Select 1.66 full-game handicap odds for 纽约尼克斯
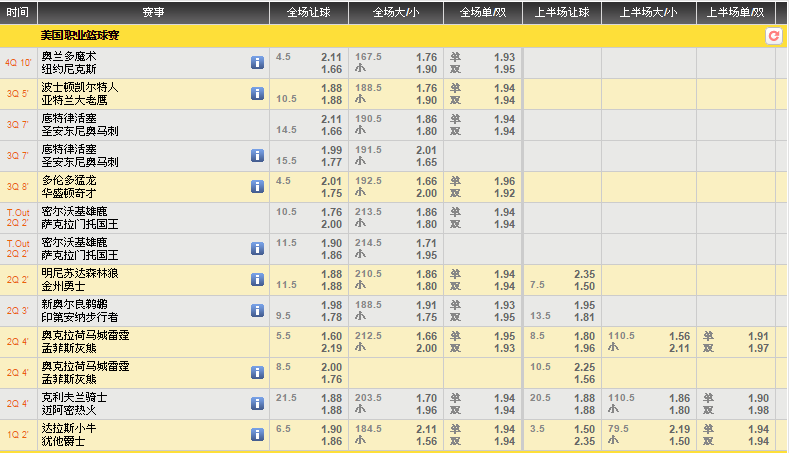792x453 pixels. 331,69
